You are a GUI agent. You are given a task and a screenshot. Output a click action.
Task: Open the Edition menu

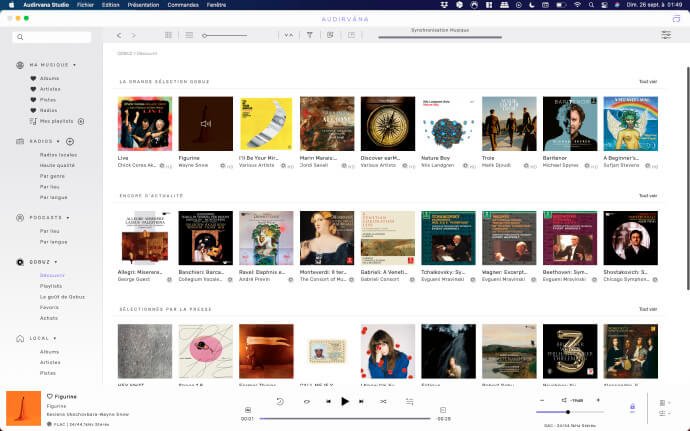pyautogui.click(x=110, y=5)
